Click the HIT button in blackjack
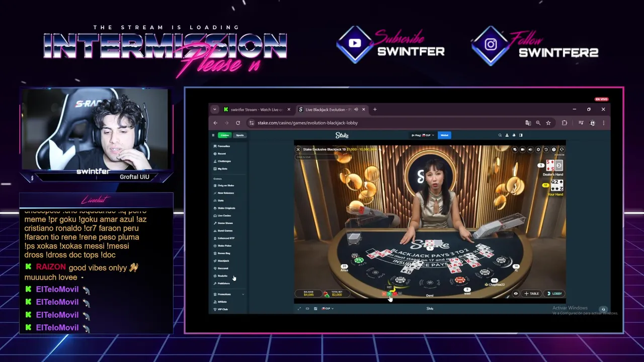 coord(389,294)
